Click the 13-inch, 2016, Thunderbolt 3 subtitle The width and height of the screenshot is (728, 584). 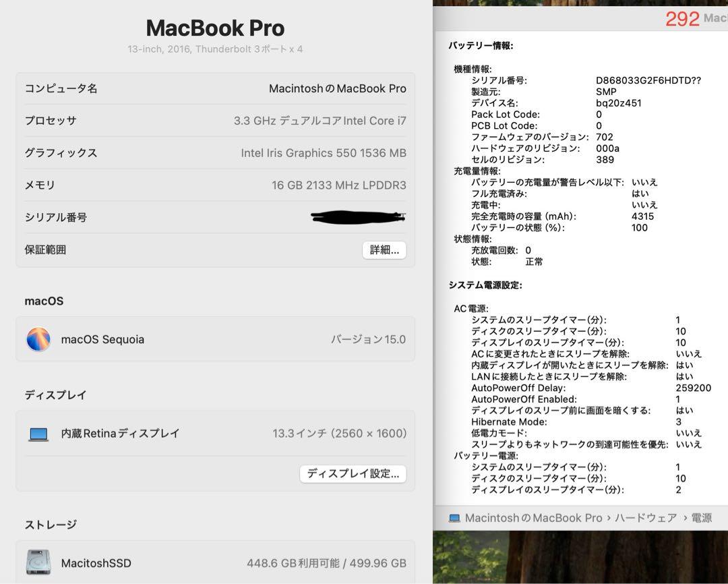(x=216, y=49)
